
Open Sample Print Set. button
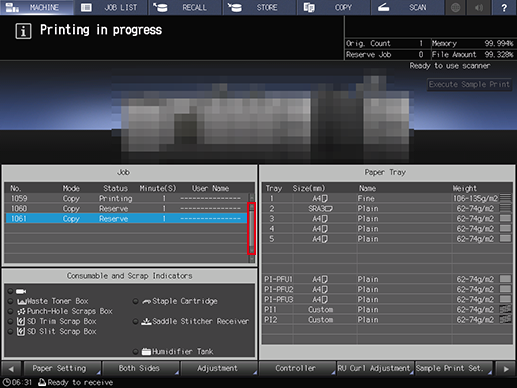[454, 368]
